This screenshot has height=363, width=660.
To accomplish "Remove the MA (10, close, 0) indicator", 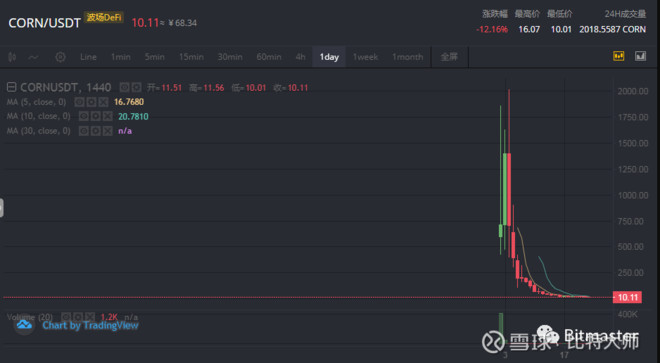I will 108,116.
